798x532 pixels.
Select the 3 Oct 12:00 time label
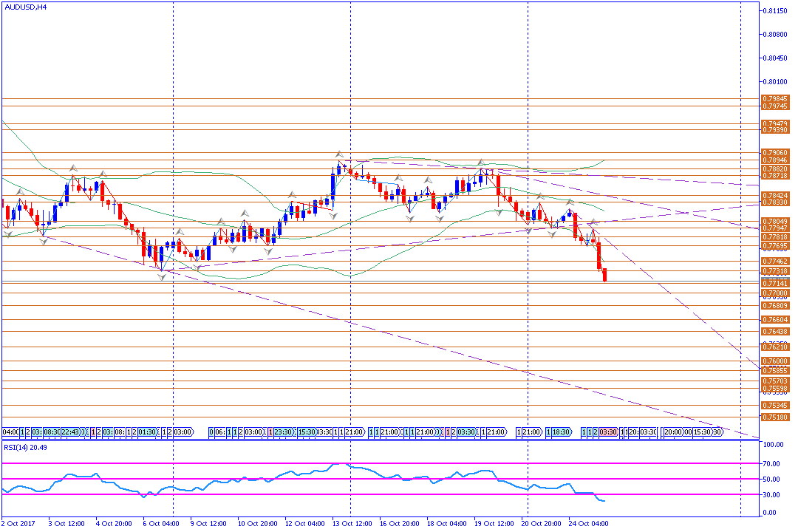point(66,524)
